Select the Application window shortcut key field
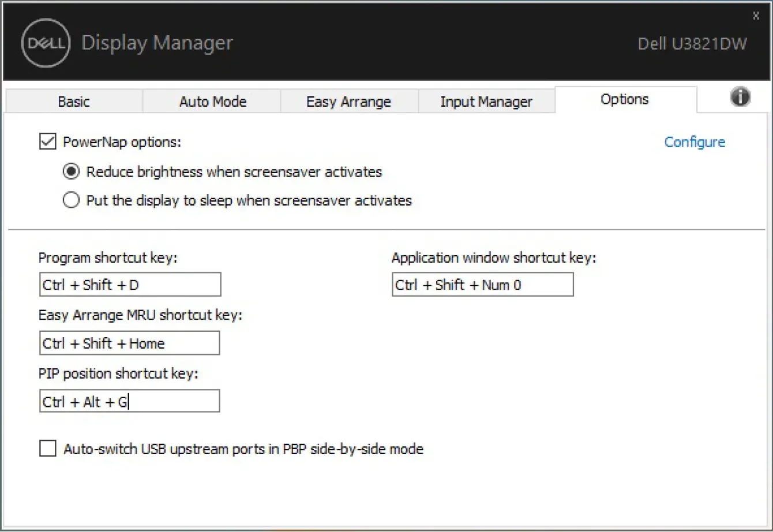Image resolution: width=773 pixels, height=532 pixels. (x=483, y=284)
